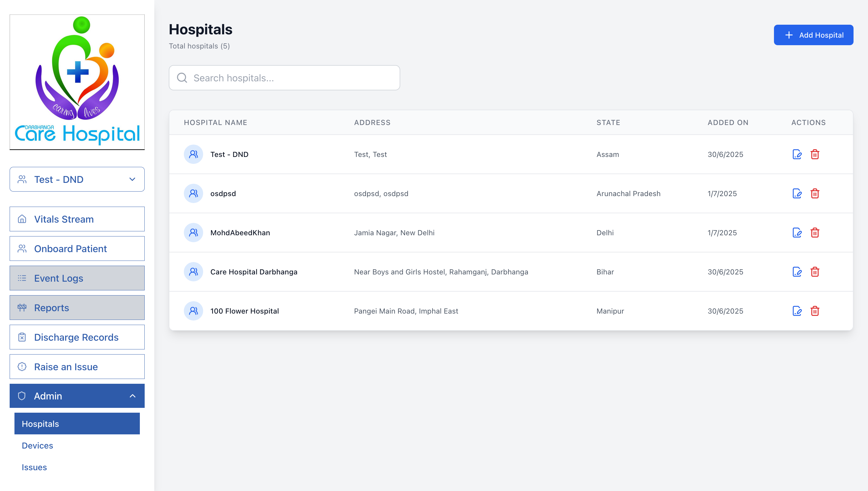Click the plus icon on Add Hospital
Image resolution: width=868 pixels, height=491 pixels.
(x=788, y=35)
